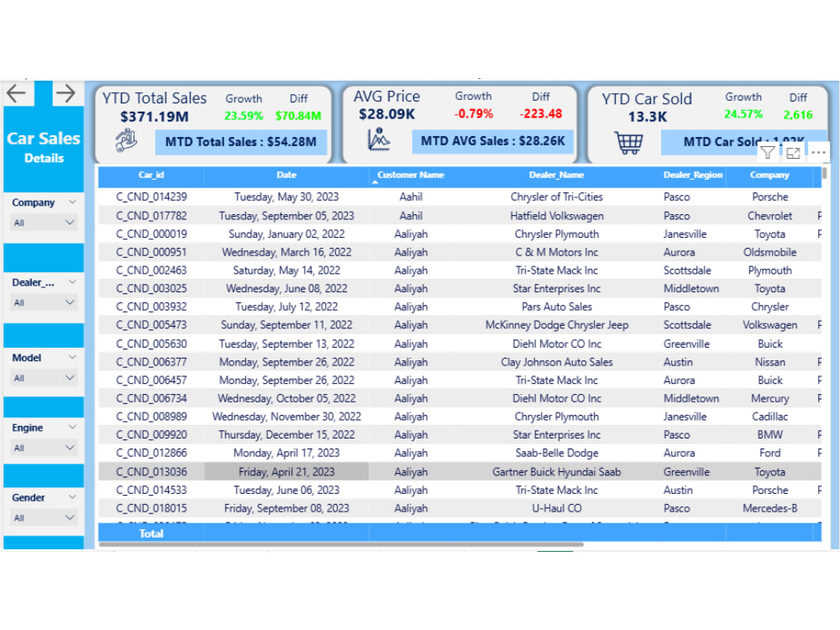Click the MTD AVG Sales card
This screenshot has height=630, width=840.
pyautogui.click(x=492, y=141)
